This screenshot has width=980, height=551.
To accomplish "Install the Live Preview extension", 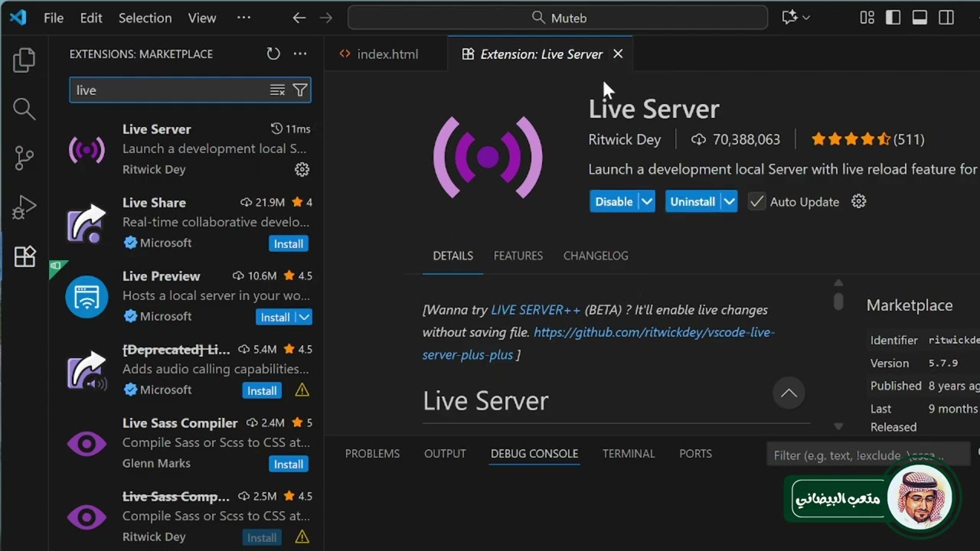I will (x=275, y=317).
